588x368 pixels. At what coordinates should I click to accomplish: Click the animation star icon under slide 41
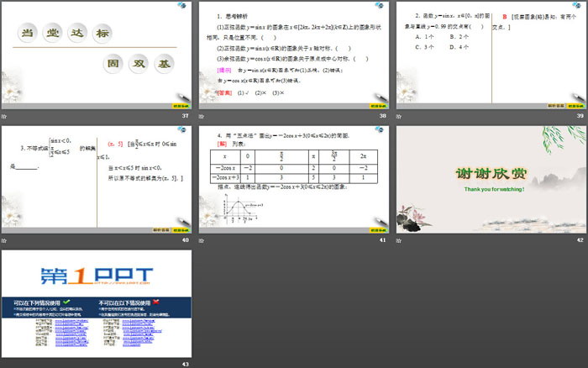tap(202, 240)
